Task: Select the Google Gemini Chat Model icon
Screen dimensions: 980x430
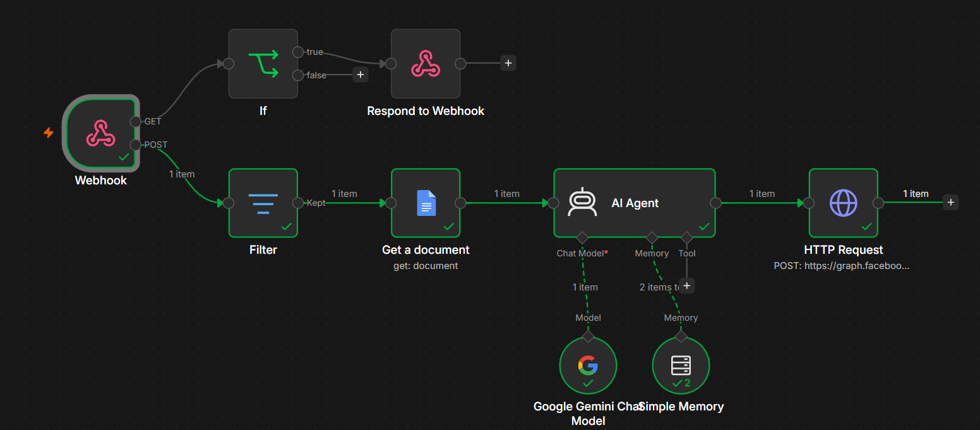Action: [x=588, y=364]
